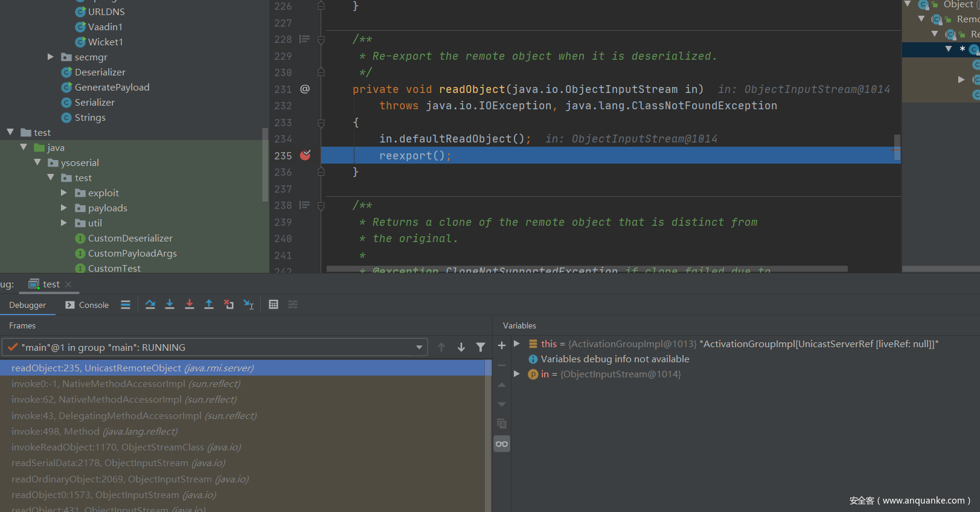Select the invokeReadObject:1170 stack frame

[126, 447]
